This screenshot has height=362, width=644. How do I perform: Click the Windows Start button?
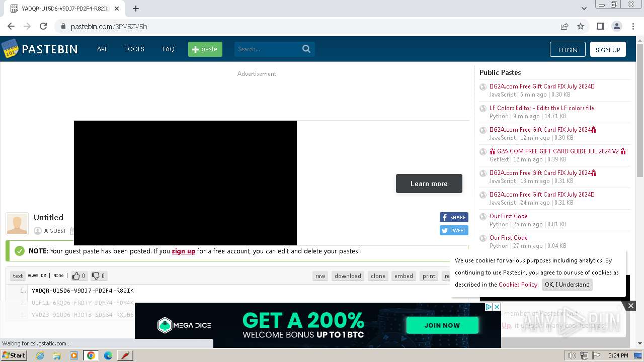pyautogui.click(x=14, y=355)
